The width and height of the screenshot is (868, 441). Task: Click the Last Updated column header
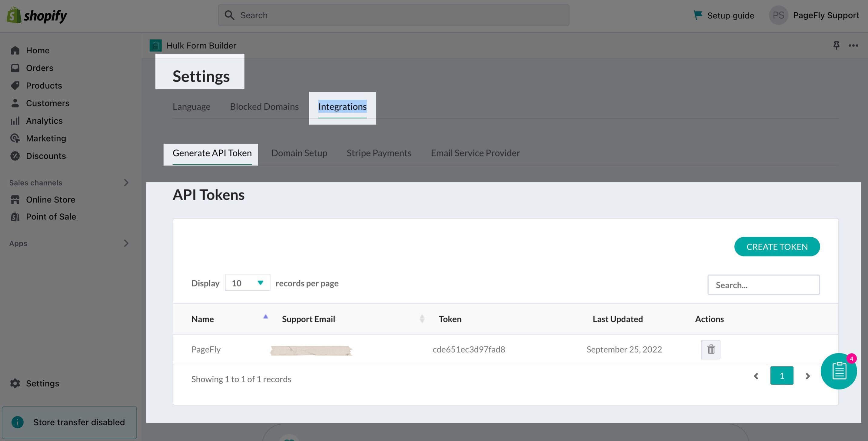click(618, 319)
